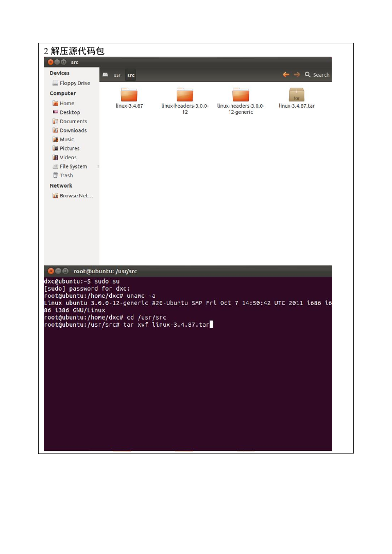This screenshot has height=554, width=392.
Task: Click the 'cd /usr/src' command line
Action: (105, 317)
